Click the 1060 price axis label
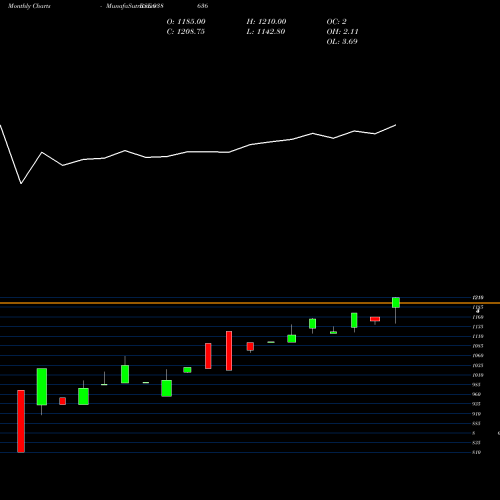Screen dimensions: 500x500 click(478, 356)
